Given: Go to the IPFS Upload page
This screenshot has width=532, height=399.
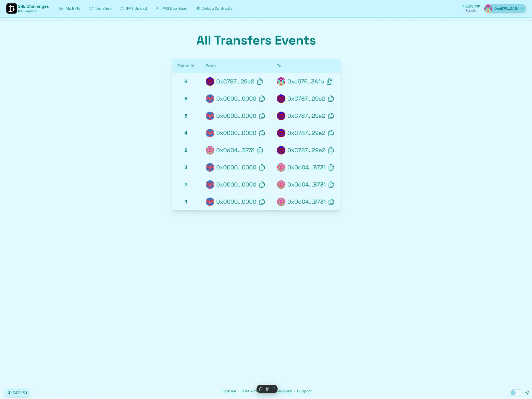Looking at the screenshot, I should coord(133,9).
